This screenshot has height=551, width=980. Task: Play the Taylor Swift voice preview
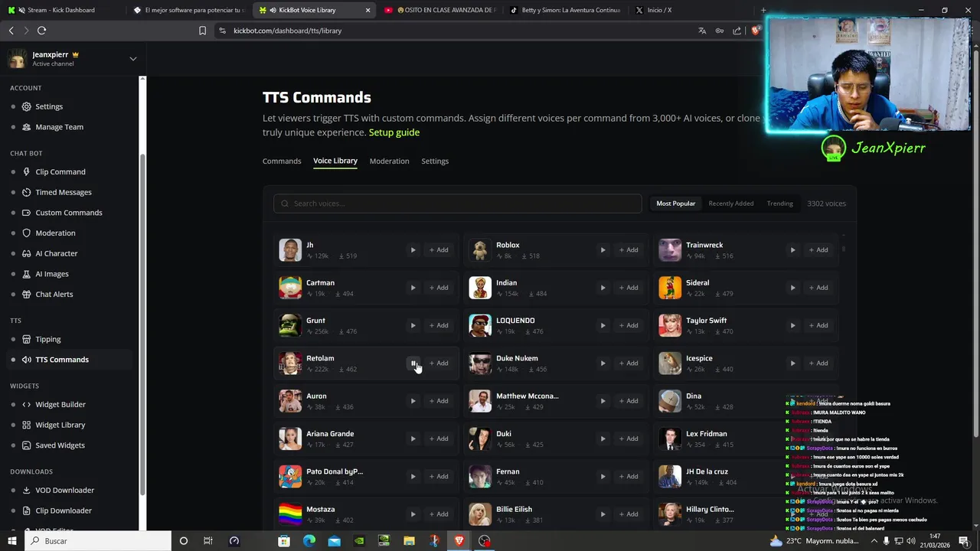pyautogui.click(x=792, y=325)
